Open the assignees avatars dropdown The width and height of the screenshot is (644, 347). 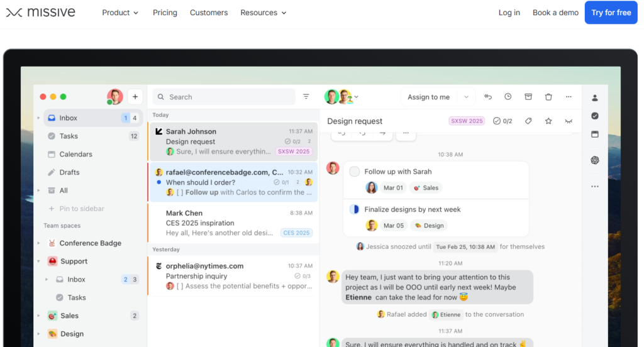[x=341, y=97]
